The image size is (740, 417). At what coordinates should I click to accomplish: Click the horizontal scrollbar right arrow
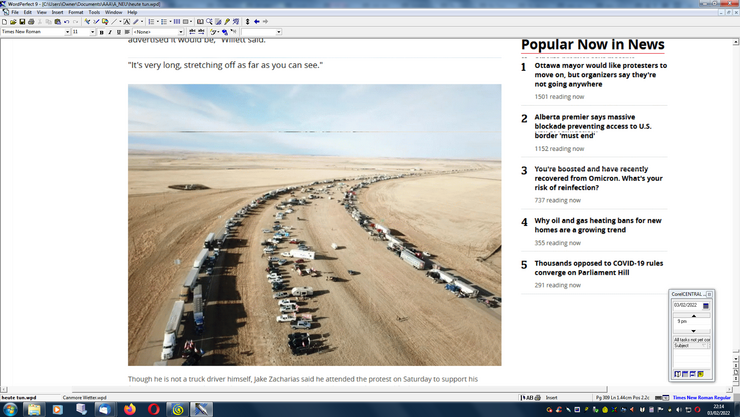729,390
